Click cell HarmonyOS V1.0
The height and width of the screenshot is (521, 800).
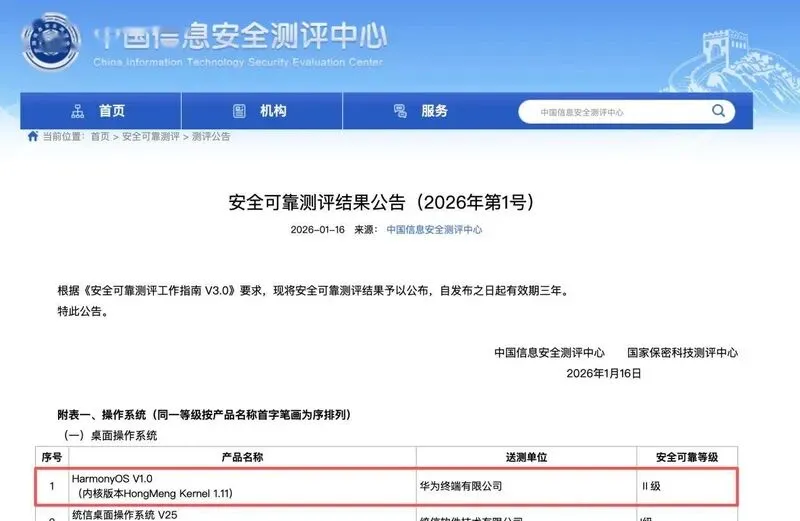(x=112, y=479)
